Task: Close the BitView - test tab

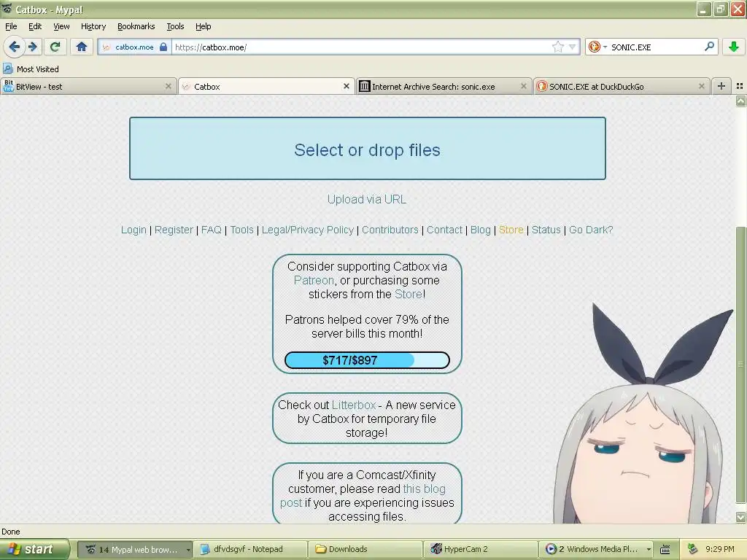Action: tap(169, 86)
